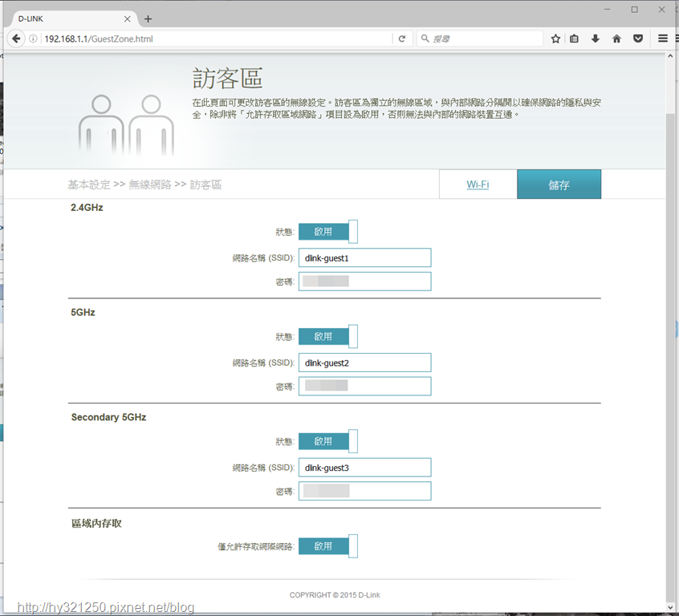Open the bookmarks list icon
The image size is (679, 616).
[x=574, y=38]
